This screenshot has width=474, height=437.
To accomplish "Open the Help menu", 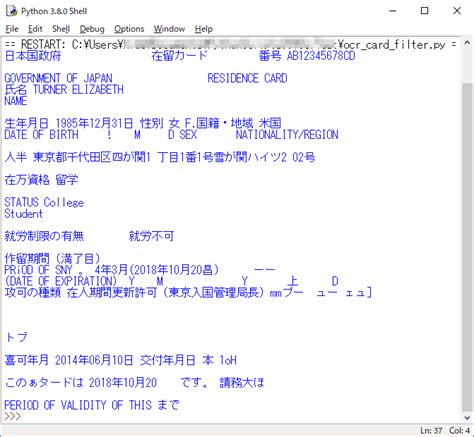I will [204, 29].
